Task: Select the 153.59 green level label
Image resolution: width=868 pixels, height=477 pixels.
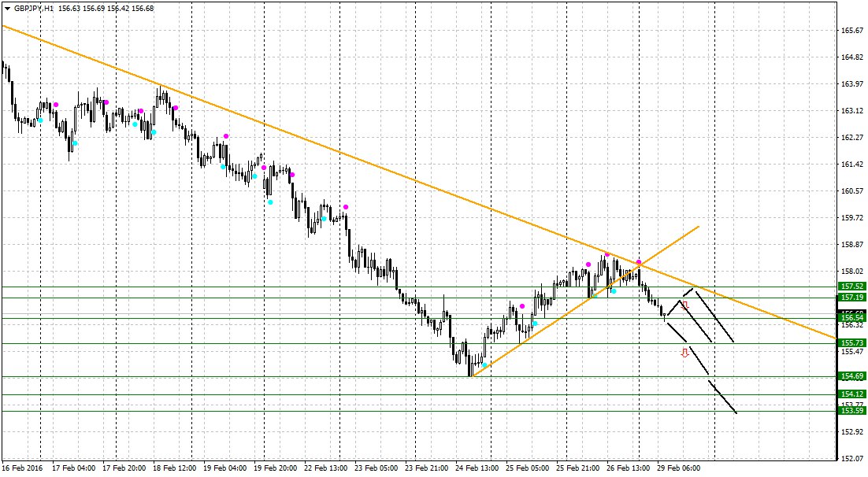Action: [852, 411]
